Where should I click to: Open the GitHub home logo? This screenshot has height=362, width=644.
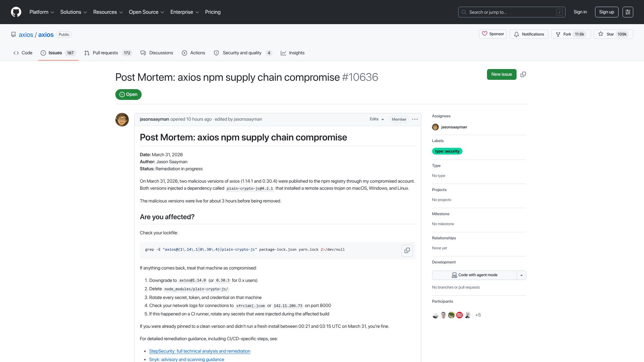click(x=16, y=12)
